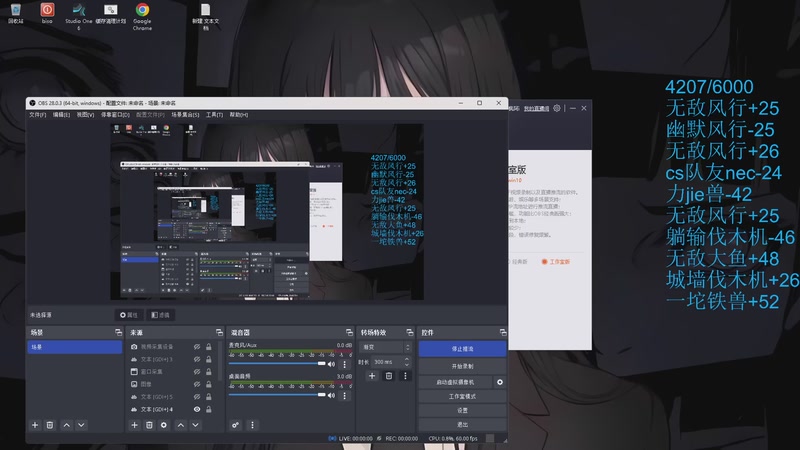
Task: Move source up in the 来源 panel
Action: [181, 425]
